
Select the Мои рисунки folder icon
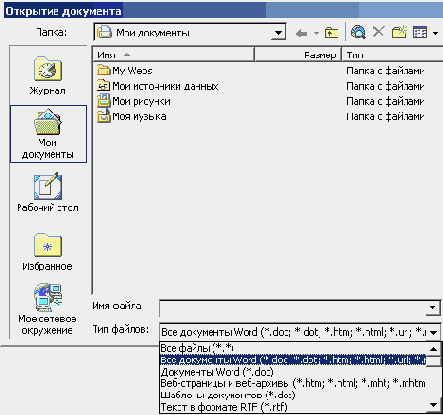click(x=103, y=101)
